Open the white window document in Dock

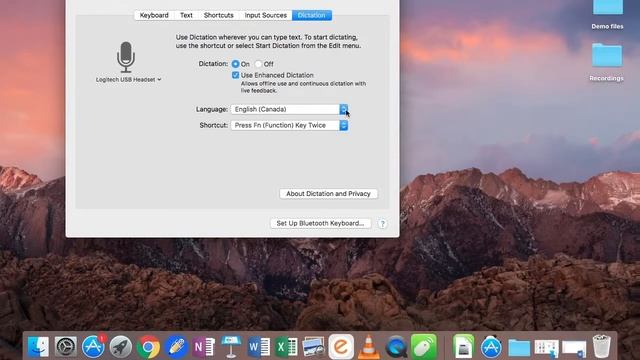pyautogui.click(x=574, y=348)
